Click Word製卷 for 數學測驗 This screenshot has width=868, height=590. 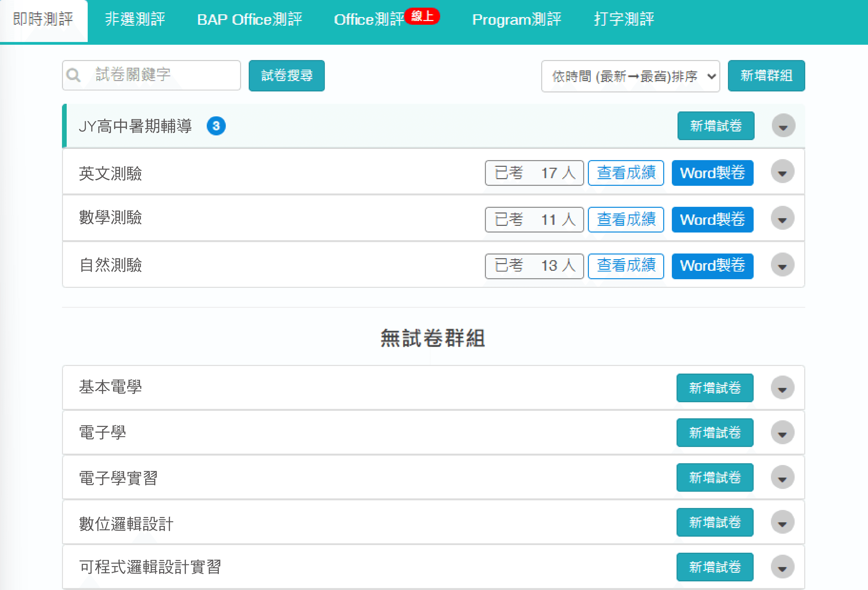pos(712,219)
